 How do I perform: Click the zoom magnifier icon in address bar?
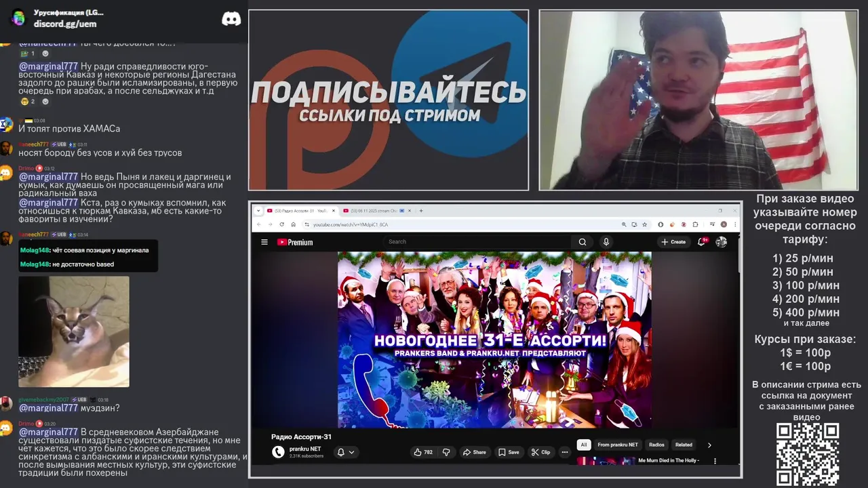624,224
